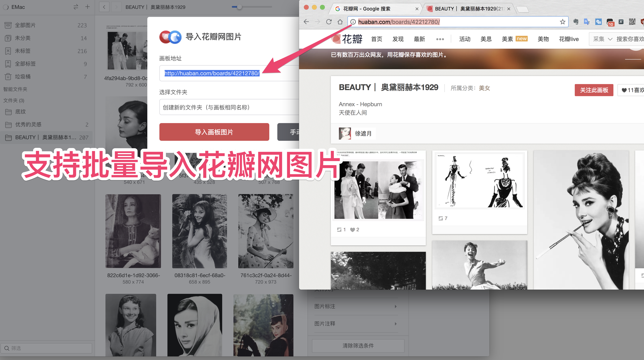This screenshot has height=360, width=644.
Task: Click the 导入画板图片 button
Action: 214,132
